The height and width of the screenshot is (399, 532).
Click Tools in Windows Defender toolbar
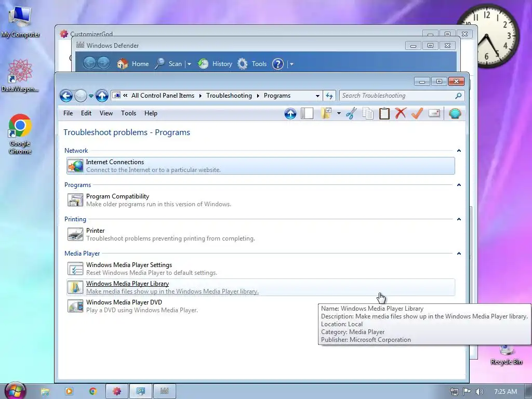[252, 64]
